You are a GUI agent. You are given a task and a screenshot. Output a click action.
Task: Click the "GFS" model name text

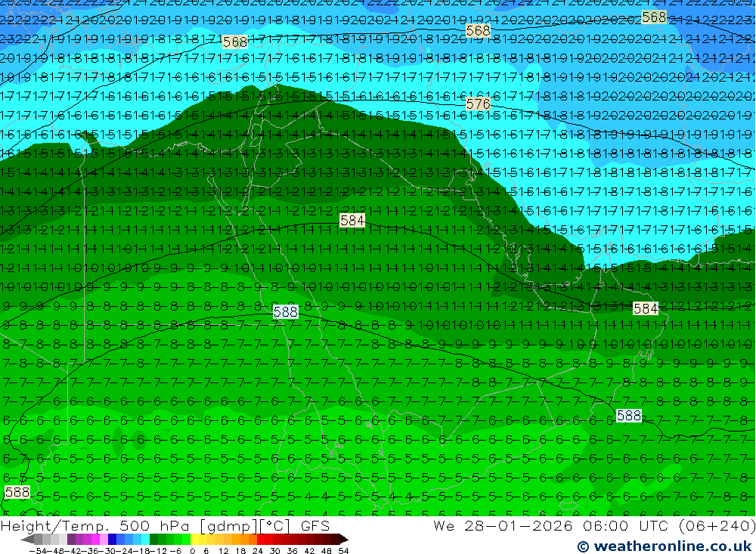[315, 526]
